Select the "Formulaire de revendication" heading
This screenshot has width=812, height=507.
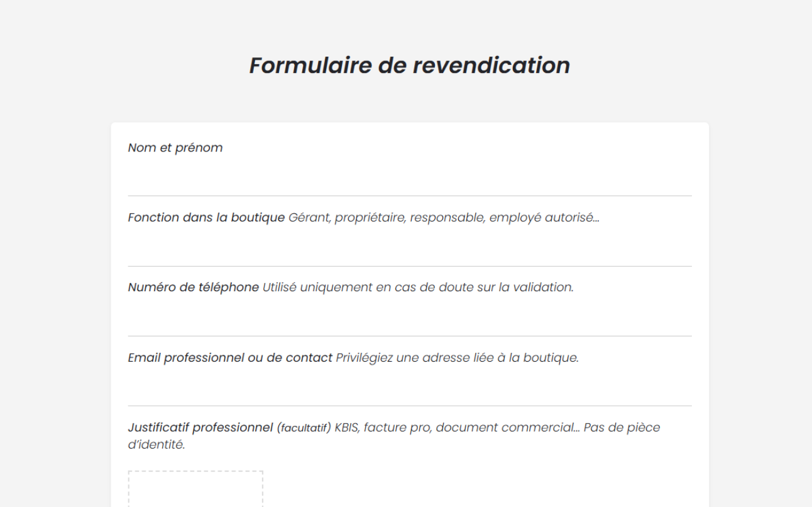point(410,65)
